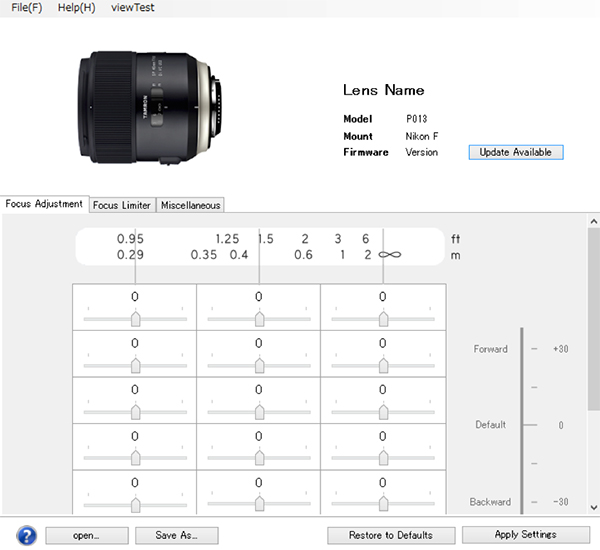Switch to the Miscellaneous tab

189,205
